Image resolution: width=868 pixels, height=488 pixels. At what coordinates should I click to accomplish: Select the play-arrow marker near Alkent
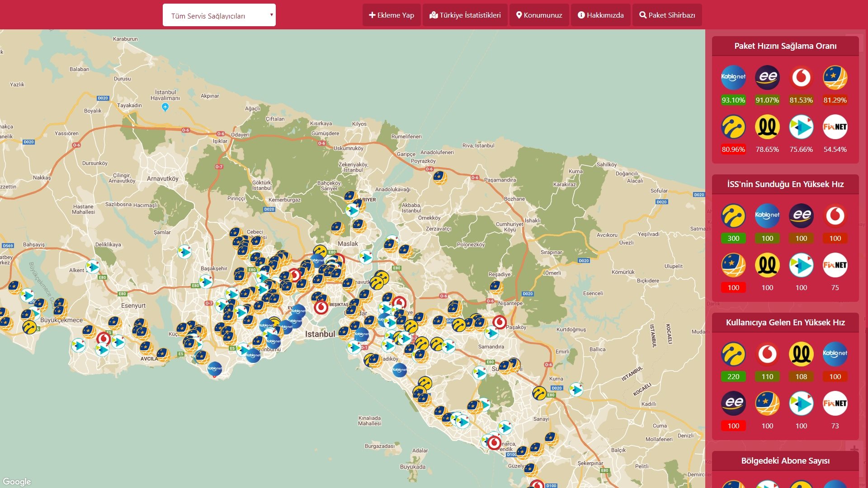pos(93,267)
